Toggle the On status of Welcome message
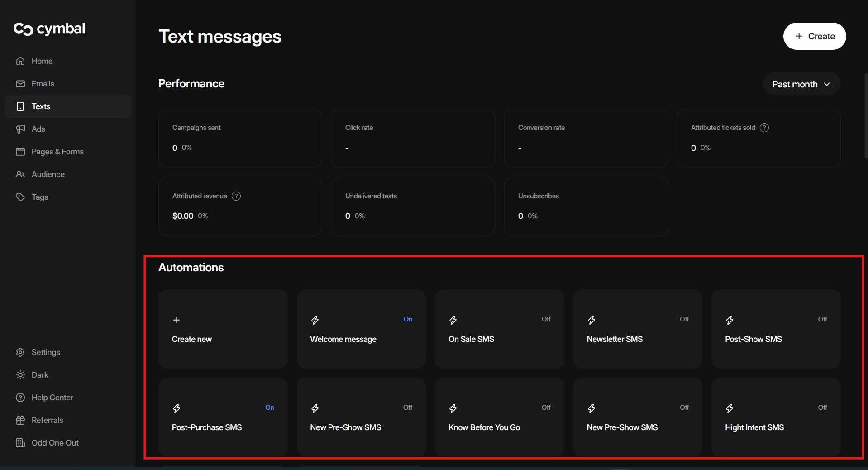The image size is (868, 470). coord(407,319)
